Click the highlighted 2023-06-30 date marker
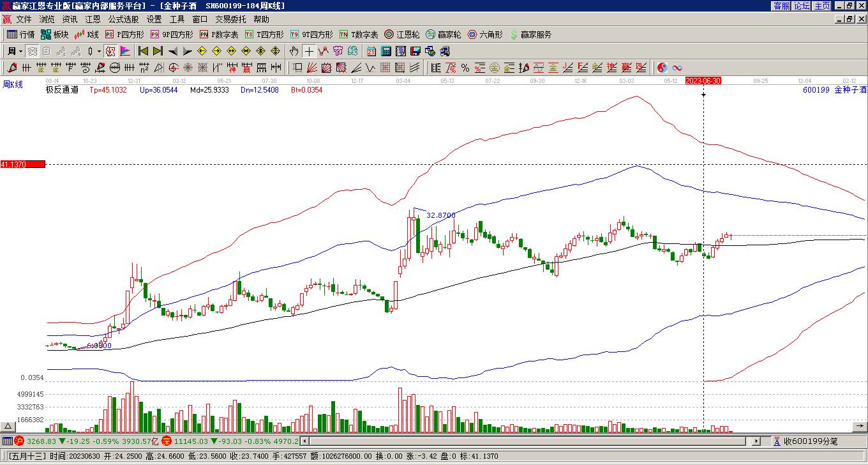Image resolution: width=868 pixels, height=465 pixels. tap(703, 80)
